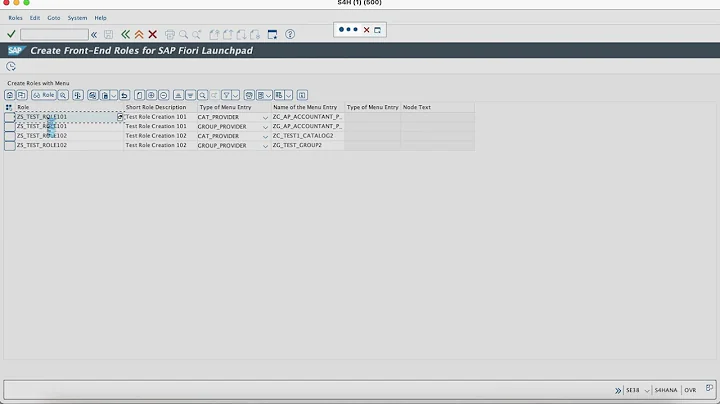Image resolution: width=720 pixels, height=404 pixels.
Task: Click the ZC_TEST1_CATALOG2 cell
Action: (307, 136)
